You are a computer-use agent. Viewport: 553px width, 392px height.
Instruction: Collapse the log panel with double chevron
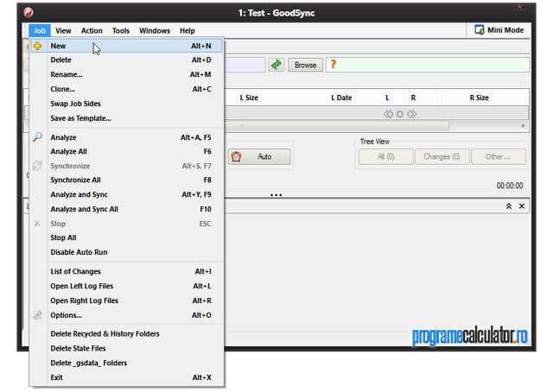coord(509,206)
